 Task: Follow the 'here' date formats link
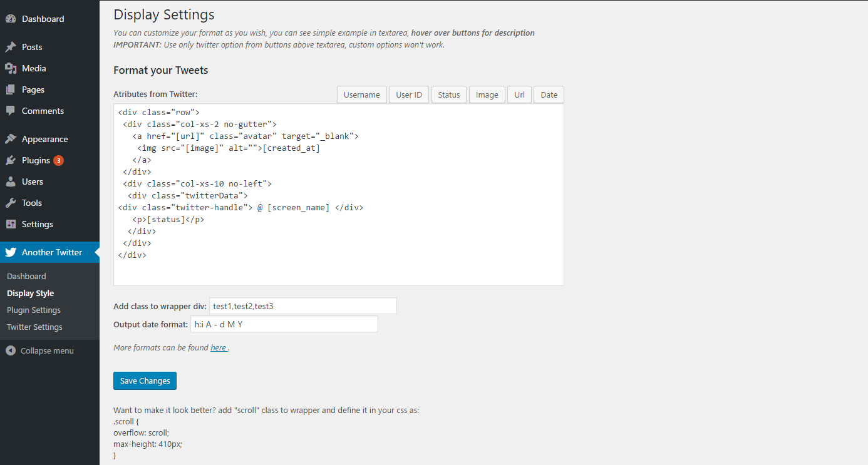point(219,347)
